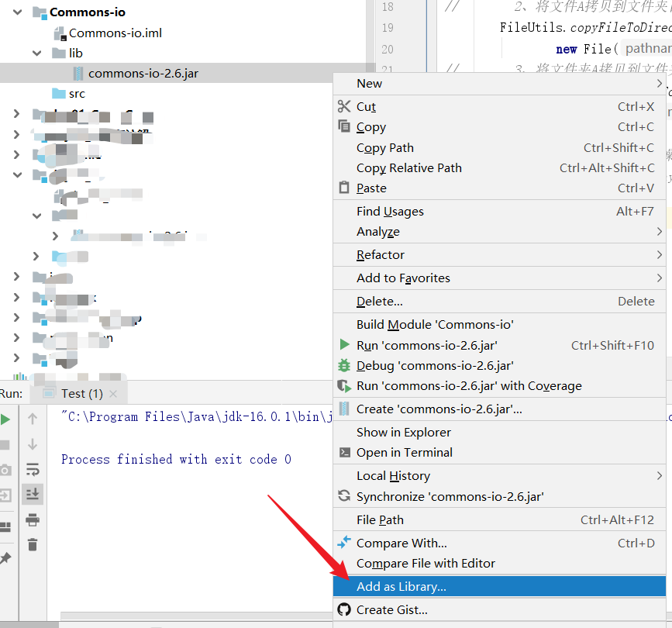Image resolution: width=672 pixels, height=628 pixels.
Task: Click the 'new File(' code text
Action: tap(588, 50)
